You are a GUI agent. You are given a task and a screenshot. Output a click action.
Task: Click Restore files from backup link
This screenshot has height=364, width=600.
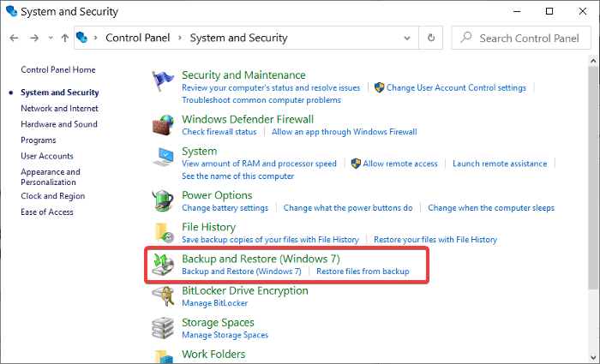pyautogui.click(x=363, y=272)
